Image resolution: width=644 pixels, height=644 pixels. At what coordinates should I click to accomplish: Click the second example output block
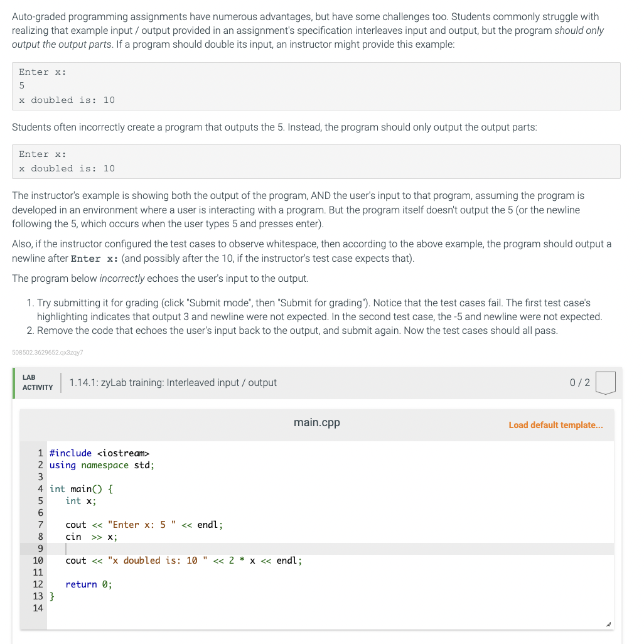(x=316, y=161)
